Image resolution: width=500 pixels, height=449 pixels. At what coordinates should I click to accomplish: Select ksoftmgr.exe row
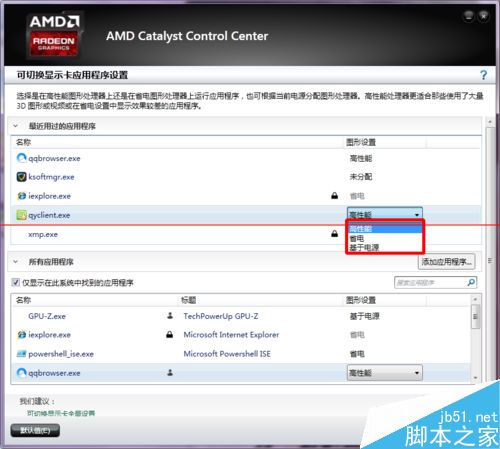click(x=246, y=177)
